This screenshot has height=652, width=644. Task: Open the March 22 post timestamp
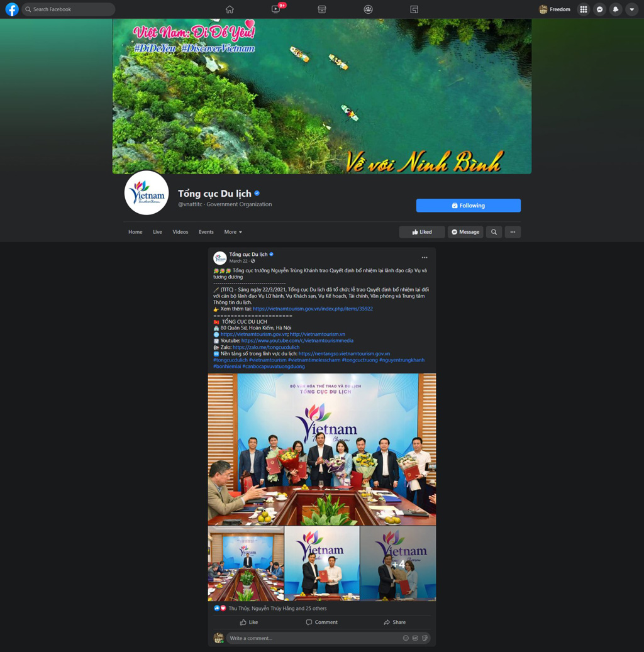238,261
